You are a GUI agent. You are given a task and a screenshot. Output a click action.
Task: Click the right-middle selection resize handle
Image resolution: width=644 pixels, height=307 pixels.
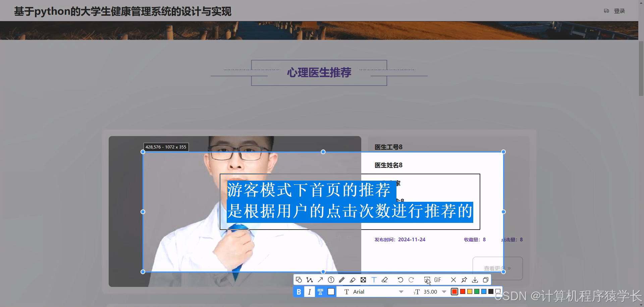[x=503, y=212]
